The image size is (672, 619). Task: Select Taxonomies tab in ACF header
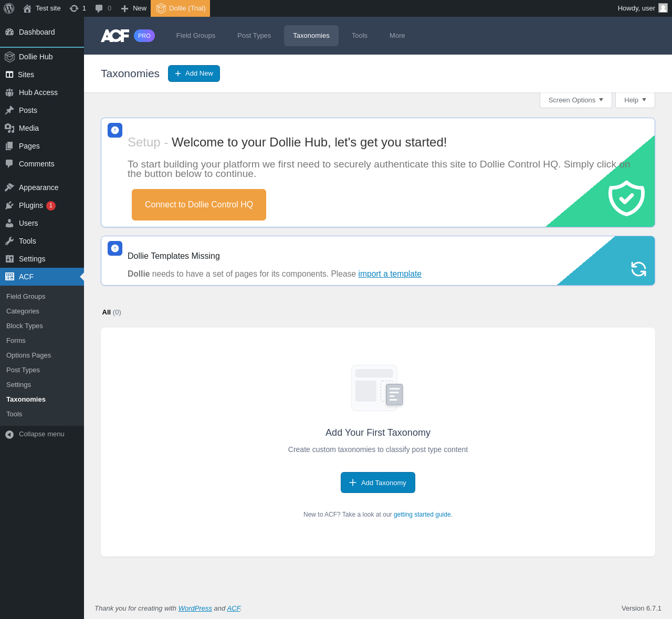point(311,36)
